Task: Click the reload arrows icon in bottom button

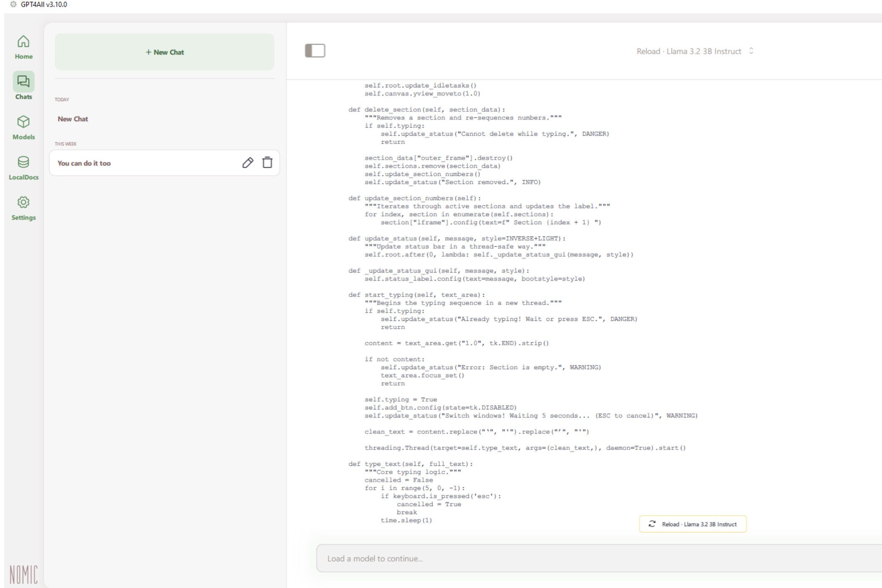Action: click(652, 524)
